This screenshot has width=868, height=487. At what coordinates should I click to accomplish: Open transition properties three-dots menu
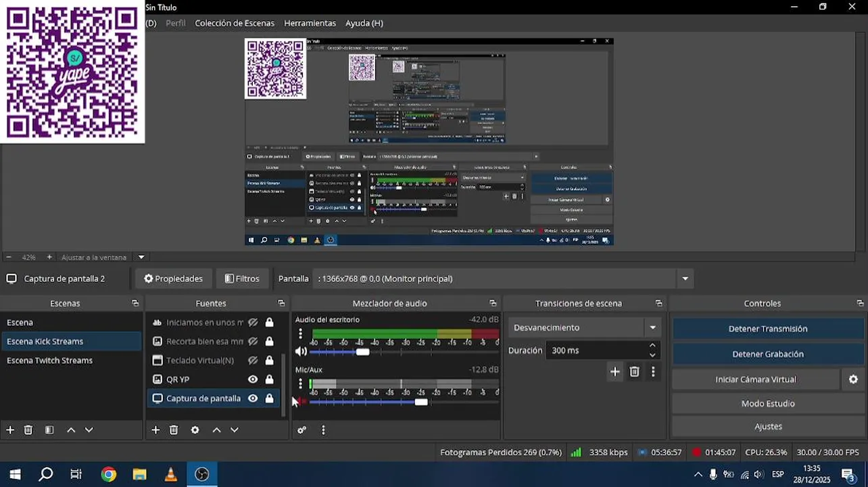[x=653, y=371]
